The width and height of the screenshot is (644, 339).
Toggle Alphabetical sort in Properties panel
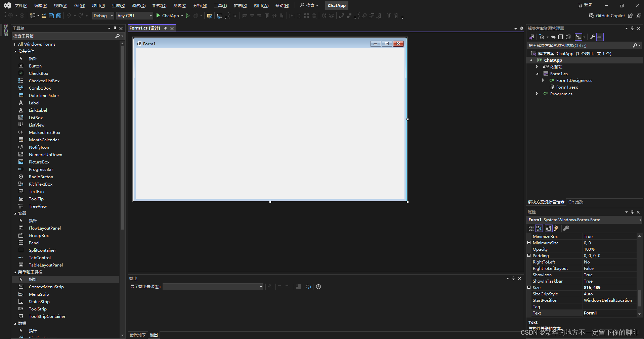[539, 228]
